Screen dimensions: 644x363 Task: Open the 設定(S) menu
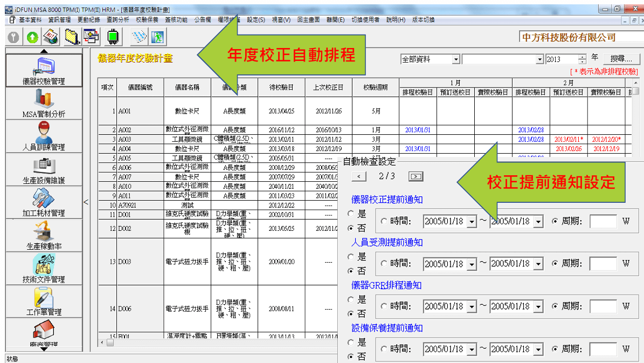click(256, 20)
